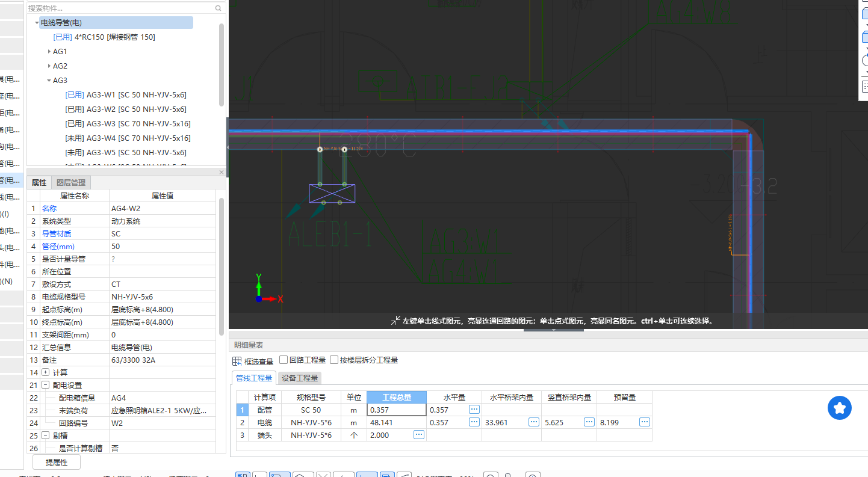Click the 支架间距(mm) value 0

point(163,334)
